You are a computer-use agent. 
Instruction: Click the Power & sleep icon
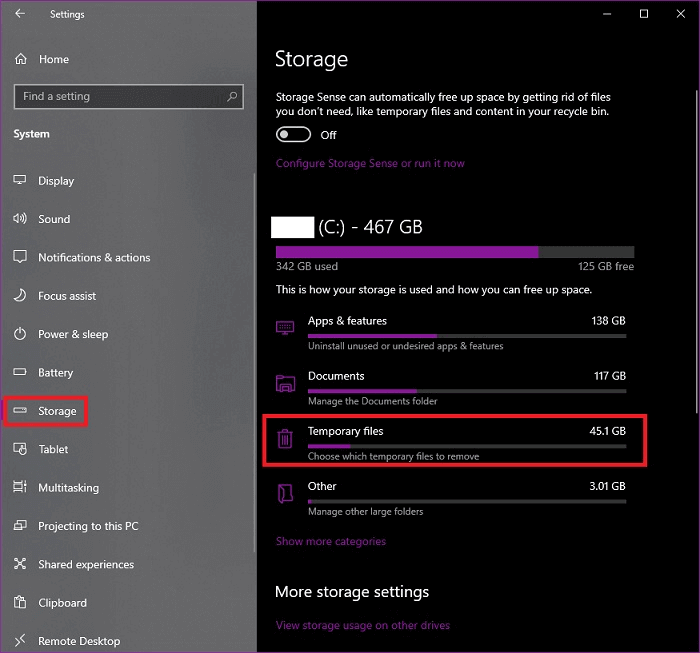click(20, 334)
